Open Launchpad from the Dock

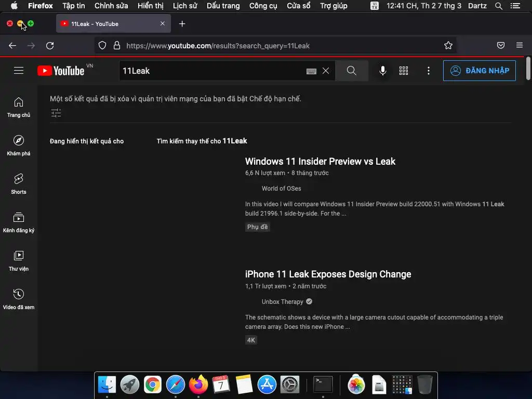[129, 385]
